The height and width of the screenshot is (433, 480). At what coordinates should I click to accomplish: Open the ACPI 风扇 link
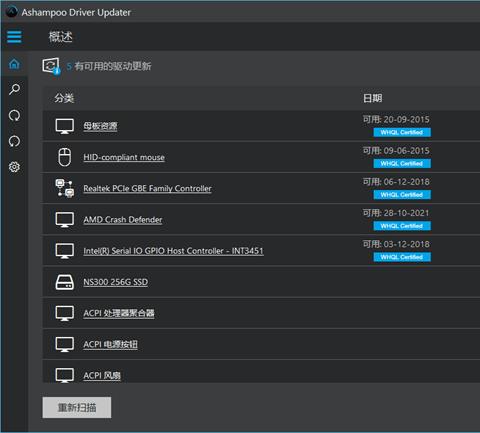(x=102, y=376)
